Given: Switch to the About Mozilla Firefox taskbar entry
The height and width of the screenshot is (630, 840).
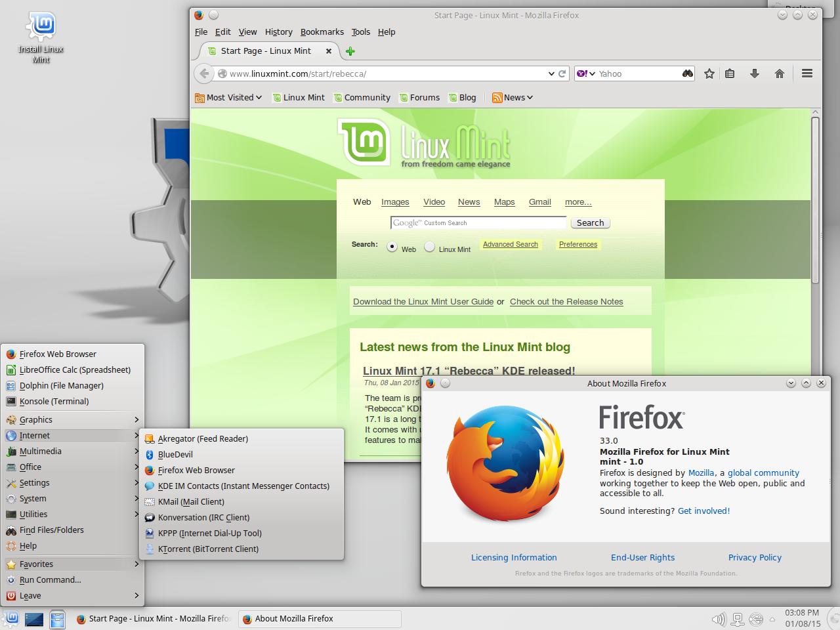Looking at the screenshot, I should click(320, 619).
